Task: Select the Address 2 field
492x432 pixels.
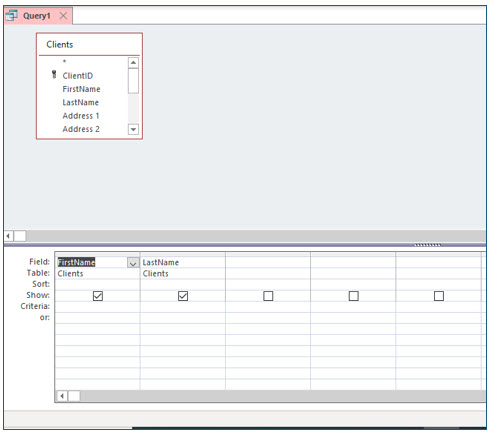Action: click(x=81, y=129)
